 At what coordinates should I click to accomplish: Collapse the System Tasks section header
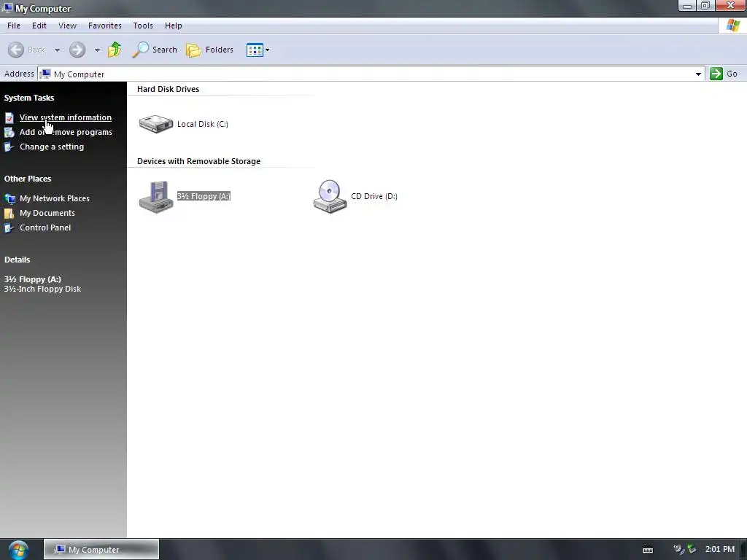29,98
